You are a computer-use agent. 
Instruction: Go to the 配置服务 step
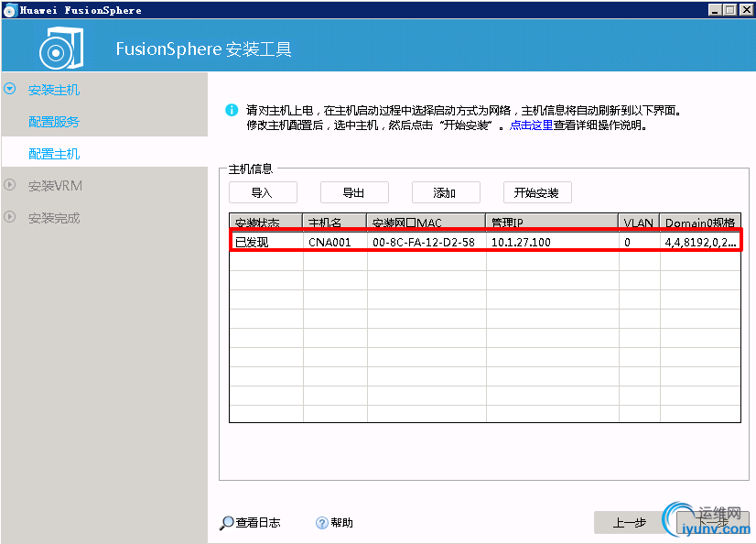point(54,122)
